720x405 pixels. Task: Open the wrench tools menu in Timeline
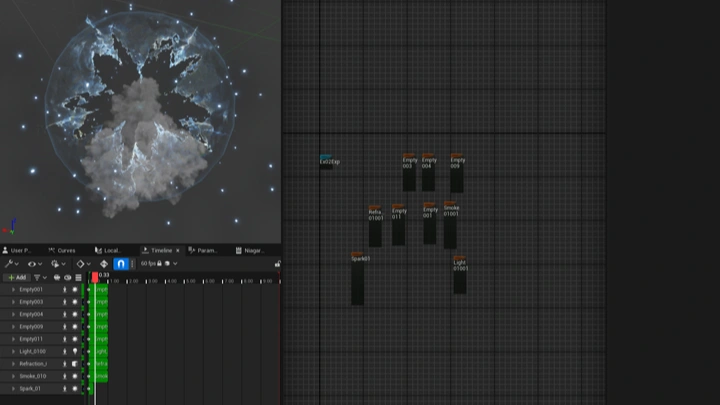click(x=9, y=264)
